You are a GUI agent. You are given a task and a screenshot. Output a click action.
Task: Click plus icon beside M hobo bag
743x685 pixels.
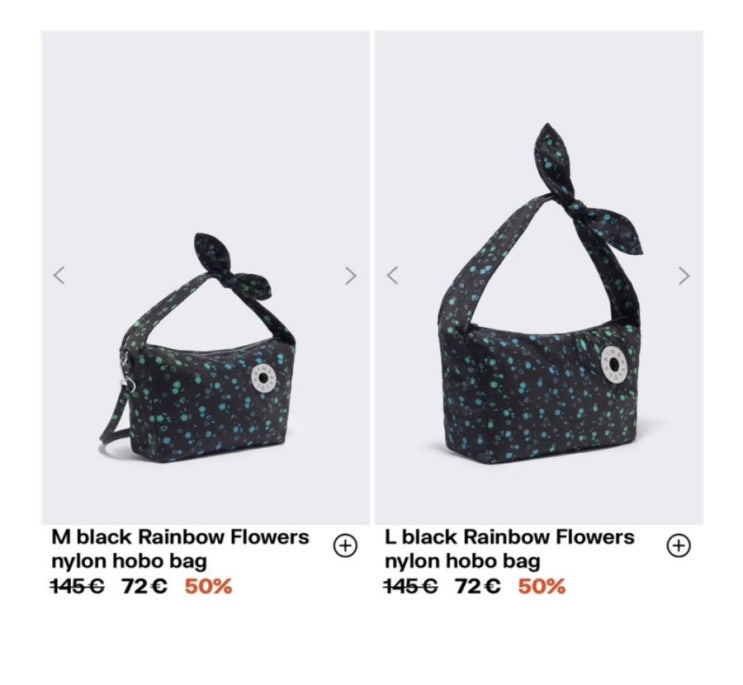coord(345,546)
